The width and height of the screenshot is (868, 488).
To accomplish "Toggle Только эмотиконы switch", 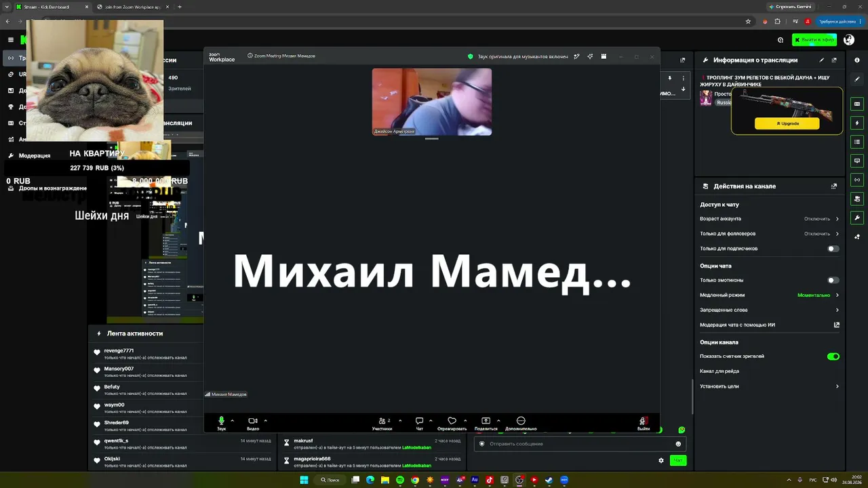I will click(833, 280).
